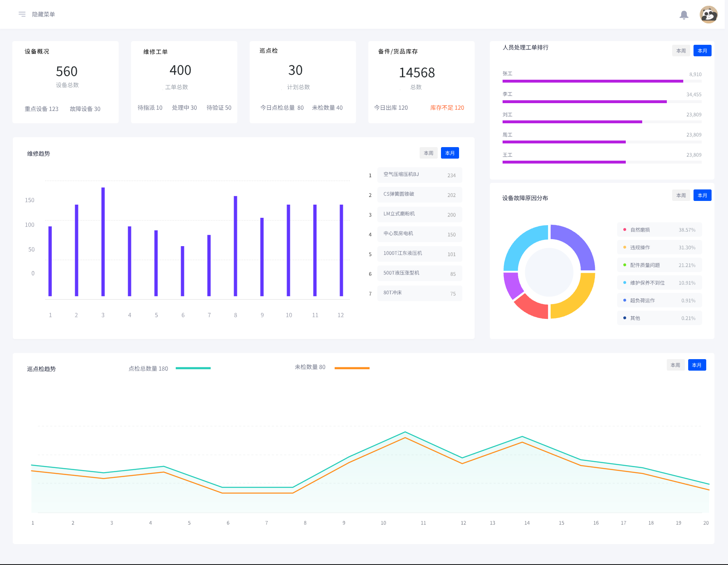Select 本月 in 巡点检趋势 panel
The width and height of the screenshot is (728, 565).
697,365
